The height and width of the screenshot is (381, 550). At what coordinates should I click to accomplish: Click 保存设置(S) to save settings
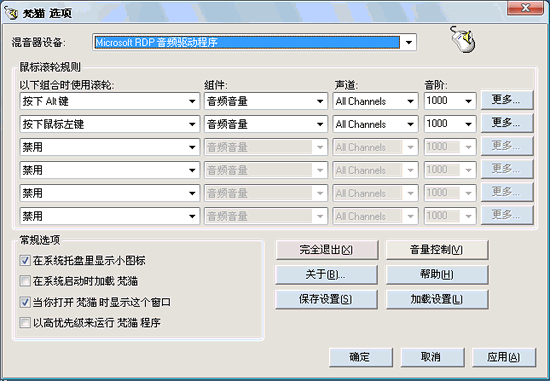click(x=327, y=299)
